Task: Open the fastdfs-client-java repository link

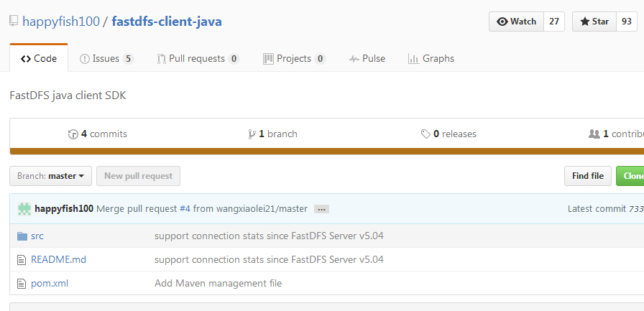Action: pyautogui.click(x=167, y=22)
